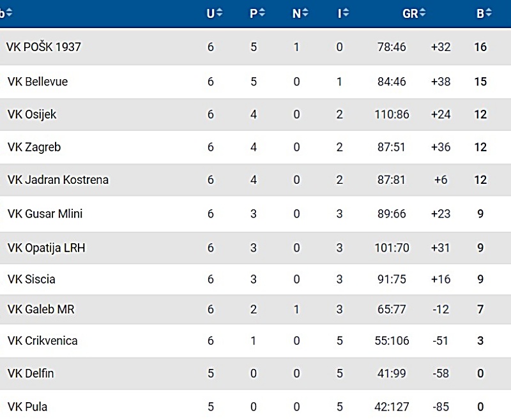Sort by GR column arrow icon
The width and height of the screenshot is (511, 420).
(423, 13)
